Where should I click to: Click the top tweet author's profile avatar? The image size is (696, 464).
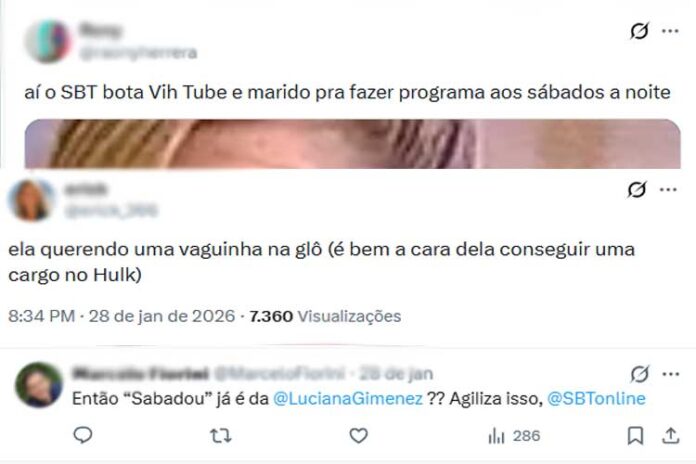pyautogui.click(x=48, y=41)
